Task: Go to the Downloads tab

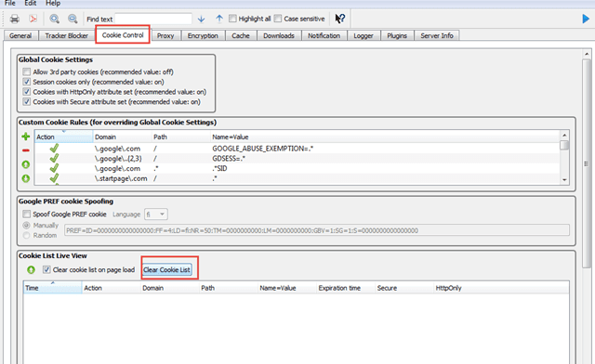Action: click(279, 35)
